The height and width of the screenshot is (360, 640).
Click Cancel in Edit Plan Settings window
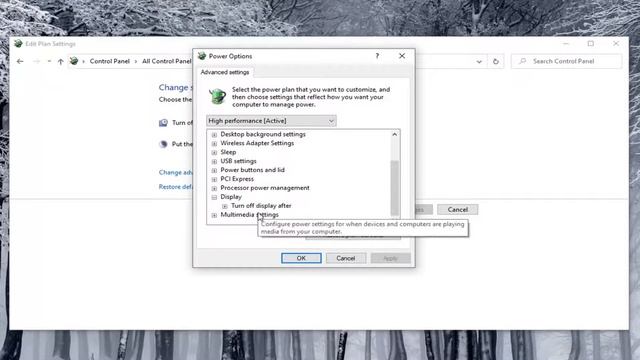pos(458,209)
